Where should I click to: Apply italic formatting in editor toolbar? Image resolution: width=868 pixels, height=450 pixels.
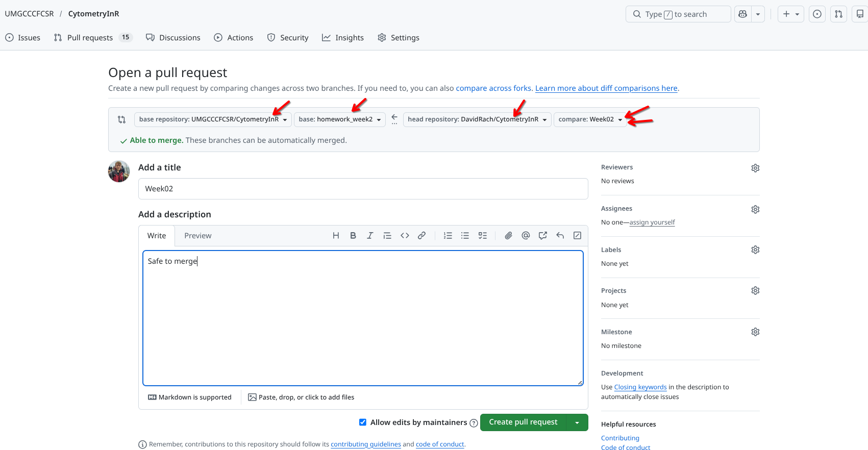coord(370,236)
